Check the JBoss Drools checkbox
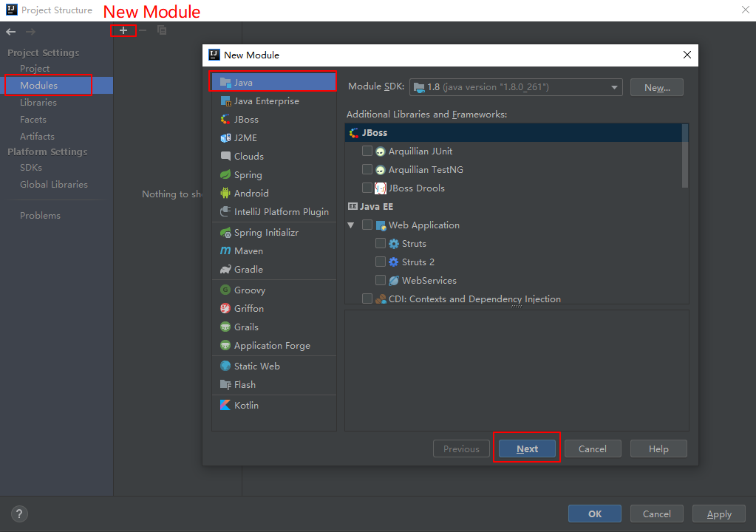This screenshot has height=532, width=756. [x=367, y=188]
